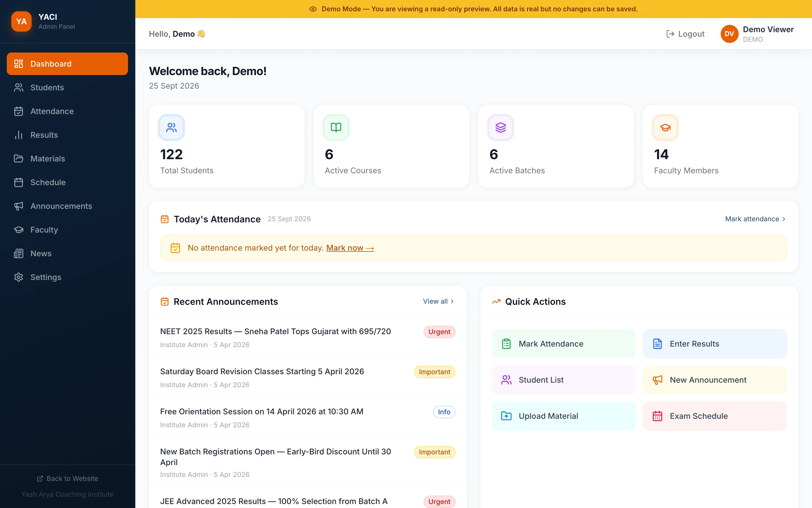Click the Info badge on Orientation Session

[444, 412]
